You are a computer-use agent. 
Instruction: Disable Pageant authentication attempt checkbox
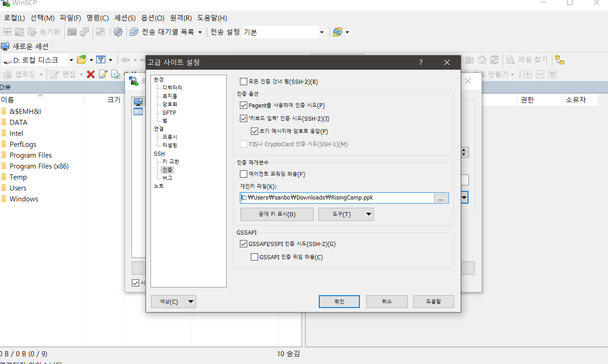[244, 106]
